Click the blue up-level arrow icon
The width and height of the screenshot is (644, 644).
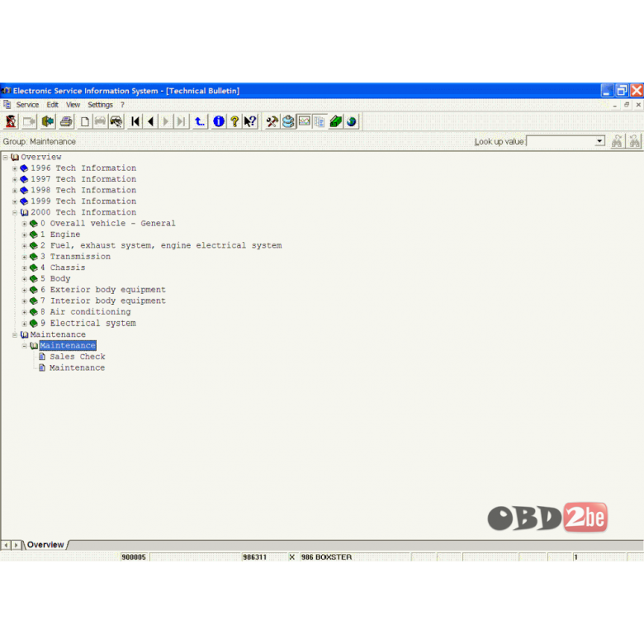coord(200,121)
